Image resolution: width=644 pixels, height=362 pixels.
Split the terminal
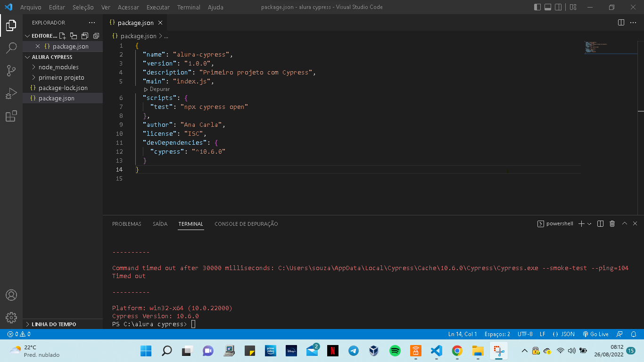point(601,224)
